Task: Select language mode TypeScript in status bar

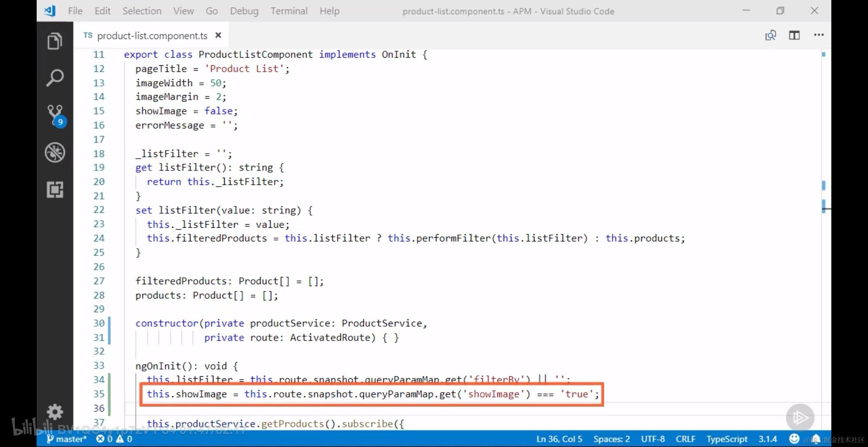Action: click(x=726, y=439)
